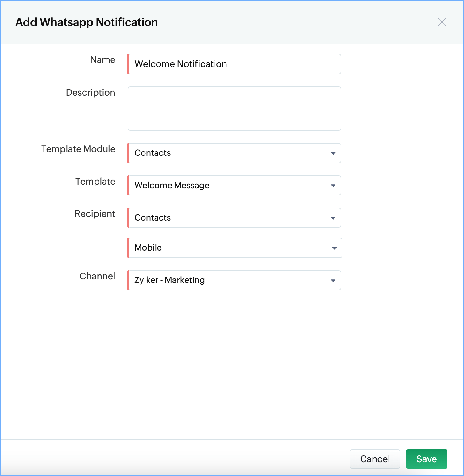Close the Add Whatsapp Notification dialog
Viewport: 464px width, 476px height.
pyautogui.click(x=442, y=22)
